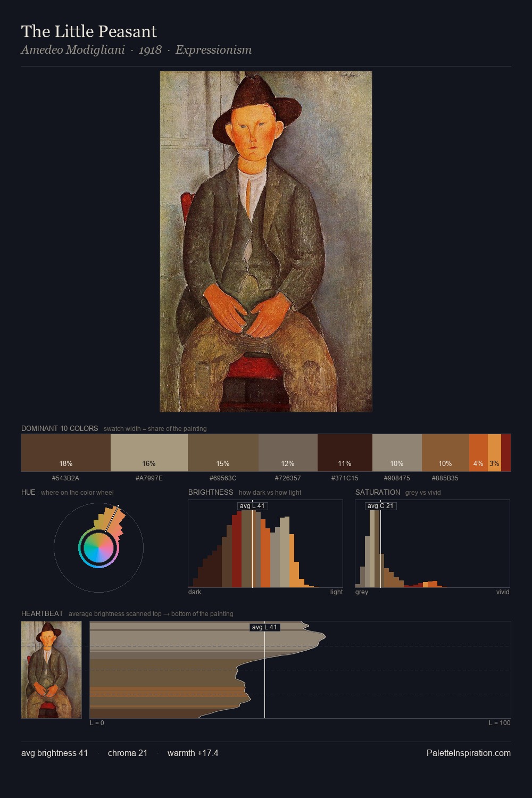This screenshot has width=532, height=798.
Task: Click the small painting thumbnail beside the Heartbeat chart
Action: (51, 670)
